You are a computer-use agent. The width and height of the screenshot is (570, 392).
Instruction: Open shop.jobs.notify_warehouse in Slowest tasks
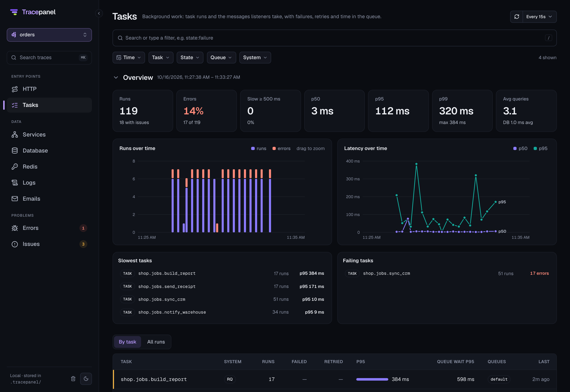coord(222,312)
